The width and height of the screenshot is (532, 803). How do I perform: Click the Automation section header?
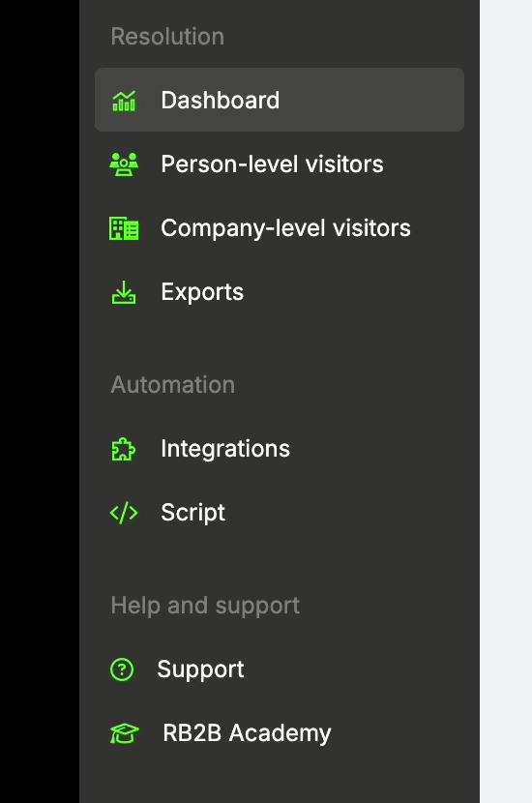coord(173,385)
